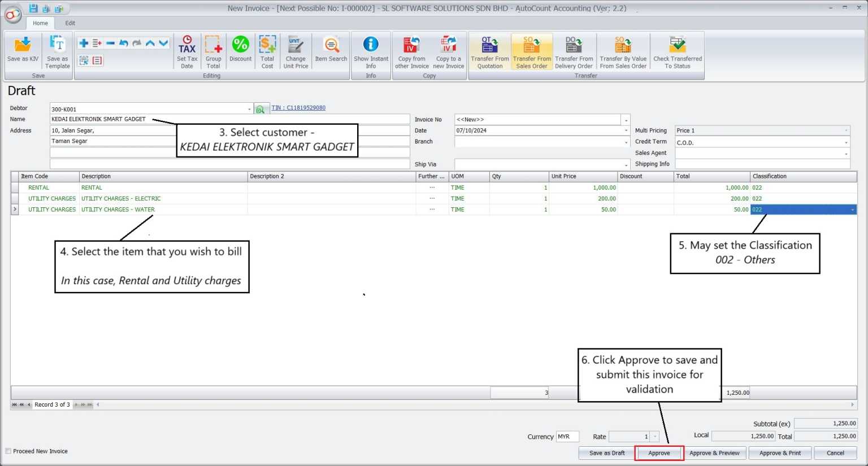The height and width of the screenshot is (466, 868).
Task: Click the Redo arrow icon
Action: pyautogui.click(x=137, y=43)
